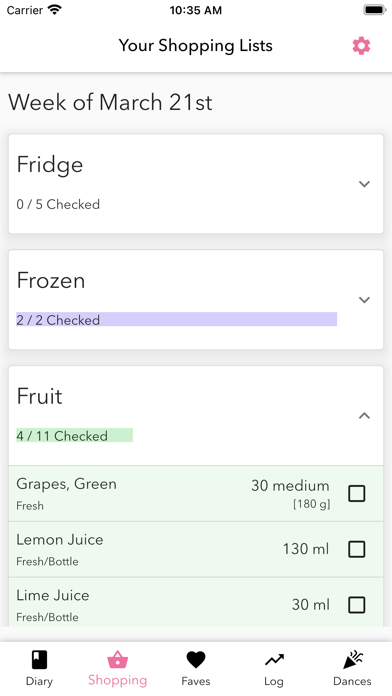Switch to the Log tab label
The image size is (392, 696).
(274, 681)
